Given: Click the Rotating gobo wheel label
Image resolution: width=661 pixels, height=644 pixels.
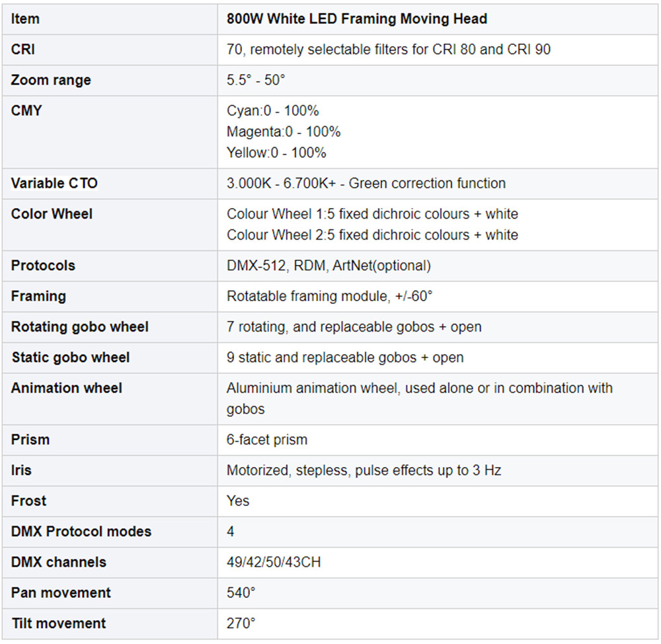Looking at the screenshot, I should (80, 327).
